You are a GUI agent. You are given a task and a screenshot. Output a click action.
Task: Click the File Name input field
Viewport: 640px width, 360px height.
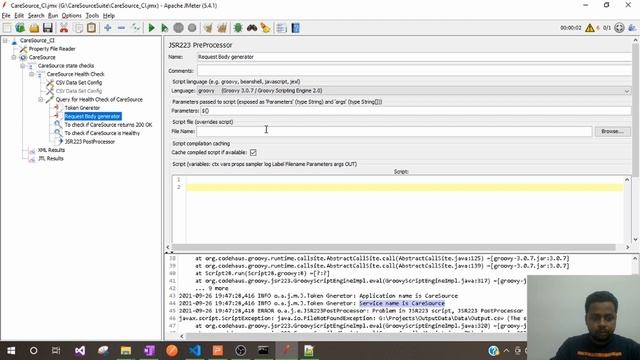point(394,131)
